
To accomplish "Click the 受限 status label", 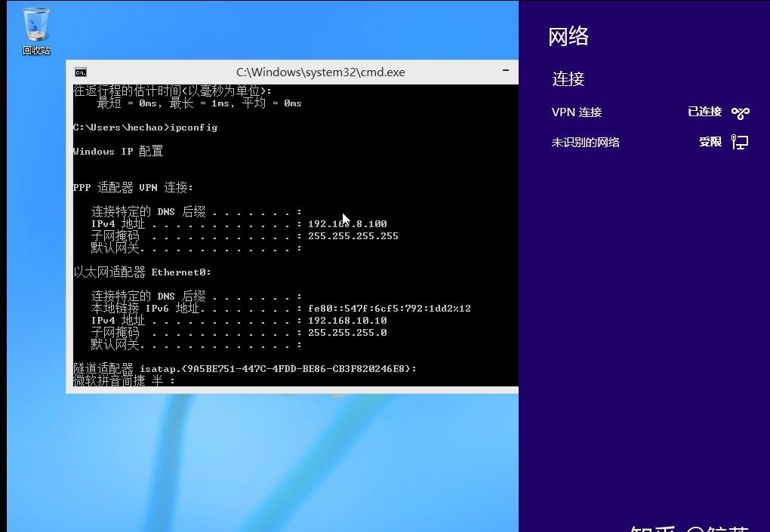I will pos(710,142).
